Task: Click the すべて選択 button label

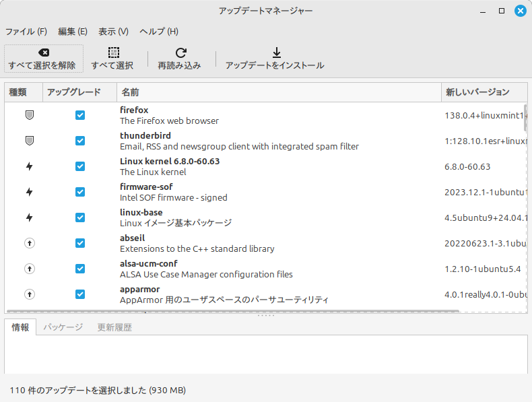Action: coord(112,65)
